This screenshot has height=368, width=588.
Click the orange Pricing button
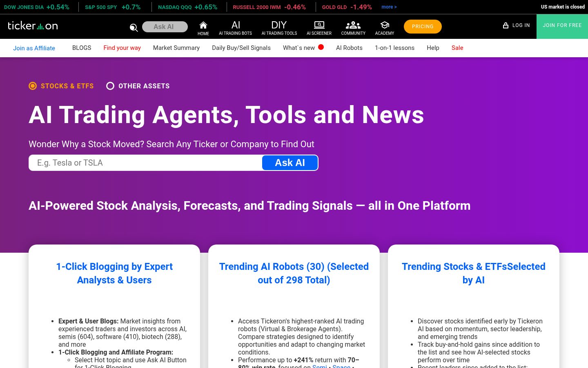[x=423, y=27]
